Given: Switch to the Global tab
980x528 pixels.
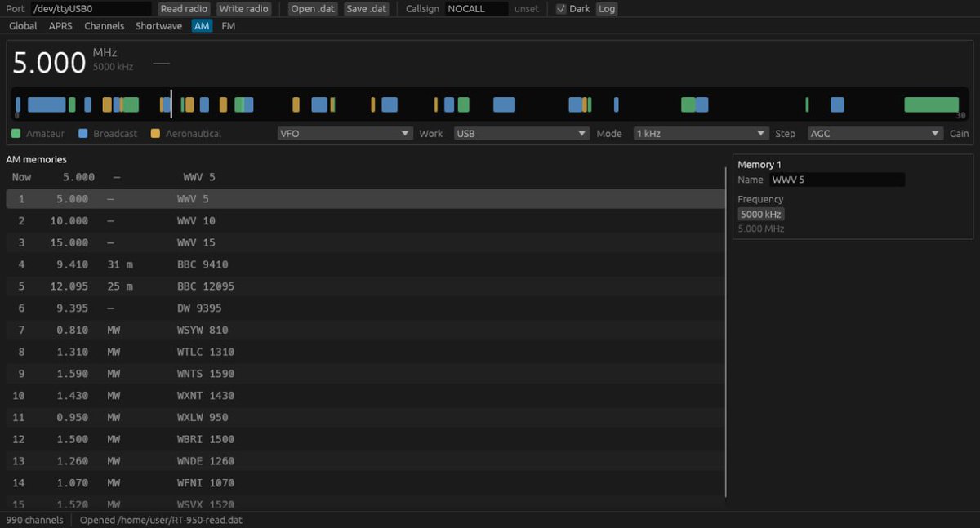Looking at the screenshot, I should [23, 26].
